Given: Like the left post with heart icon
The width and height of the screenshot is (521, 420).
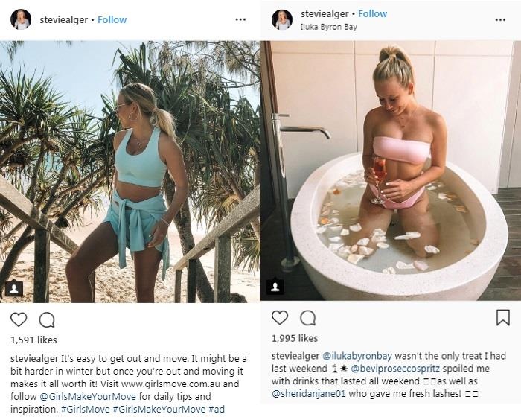Looking at the screenshot, I should [x=19, y=319].
